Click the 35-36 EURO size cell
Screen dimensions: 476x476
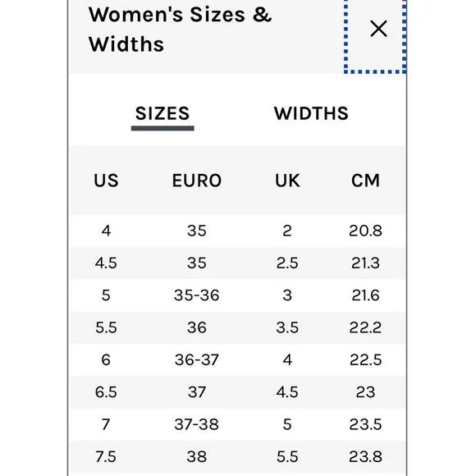(197, 295)
